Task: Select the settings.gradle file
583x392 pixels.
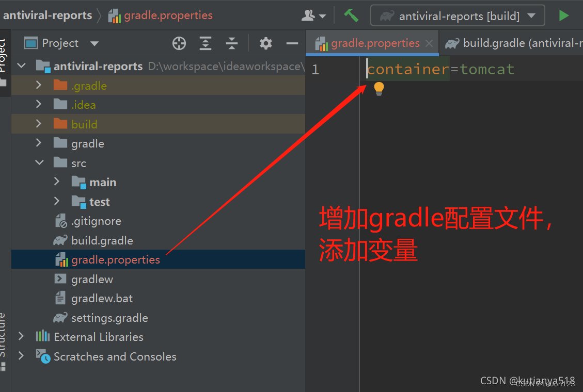Action: tap(109, 318)
